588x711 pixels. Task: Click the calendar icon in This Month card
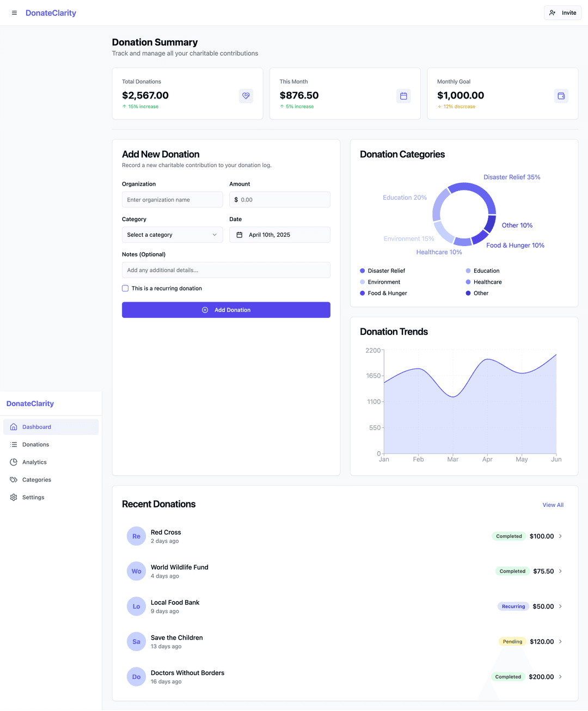pos(403,96)
